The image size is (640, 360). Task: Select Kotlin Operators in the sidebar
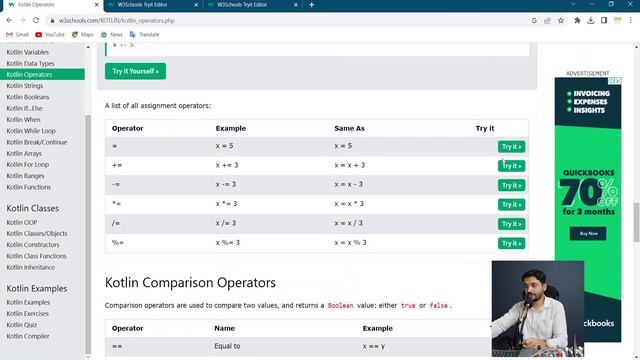(42, 74)
